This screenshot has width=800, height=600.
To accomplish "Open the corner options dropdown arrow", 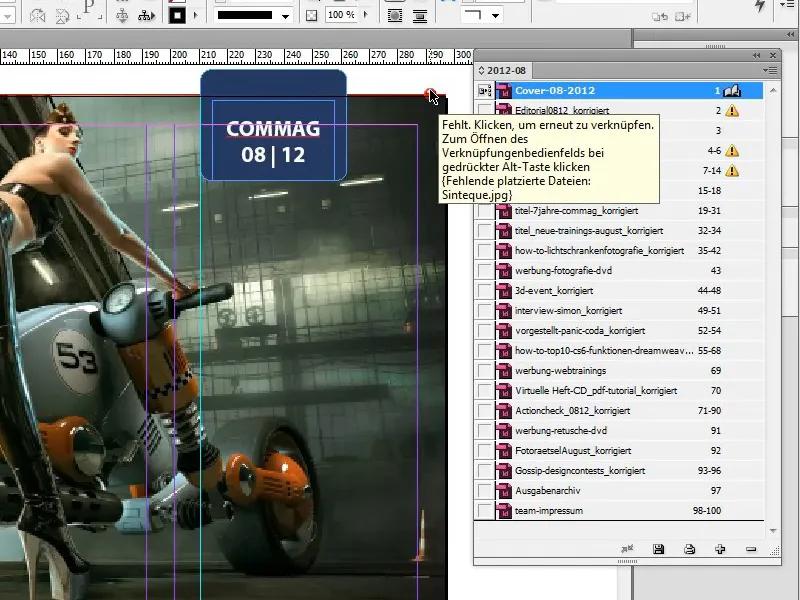I will (x=495, y=16).
